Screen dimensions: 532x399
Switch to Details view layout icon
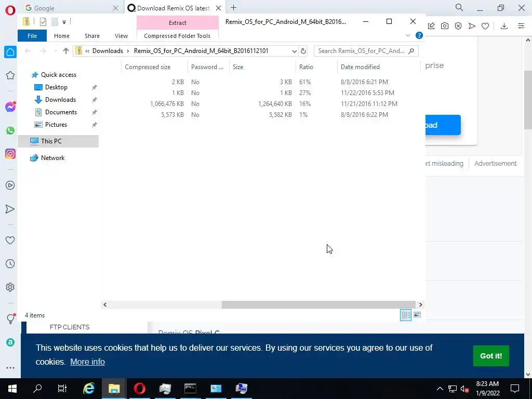(x=406, y=315)
